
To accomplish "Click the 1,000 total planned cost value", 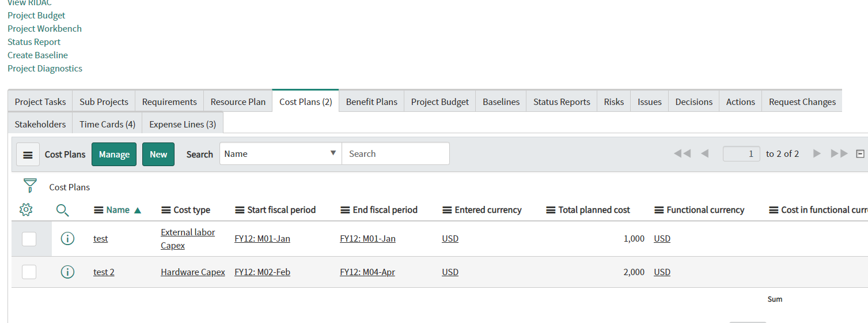I will click(x=634, y=238).
